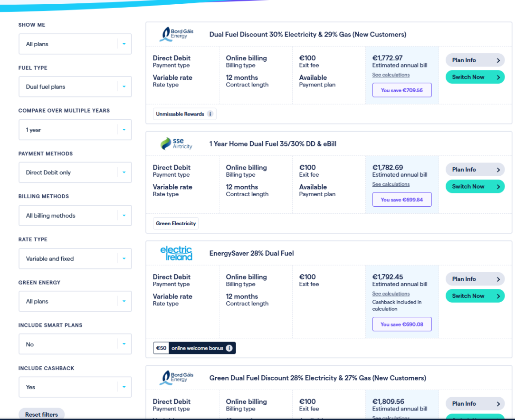This screenshot has width=515, height=420.
Task: Click the Reset filters button
Action: point(41,414)
